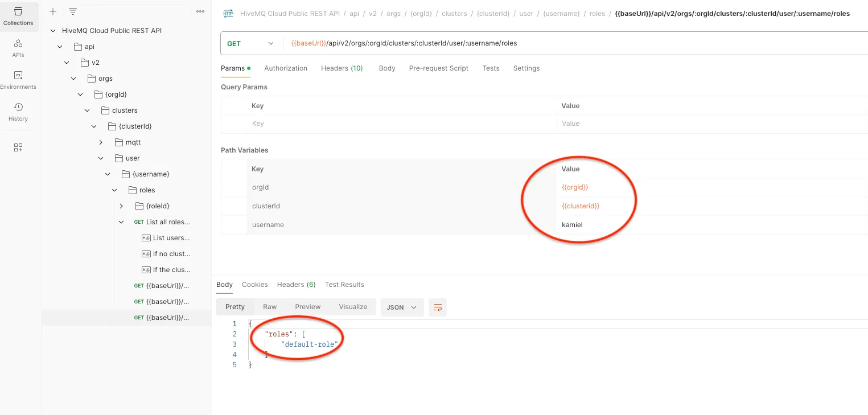Select the api folder icon

79,47
